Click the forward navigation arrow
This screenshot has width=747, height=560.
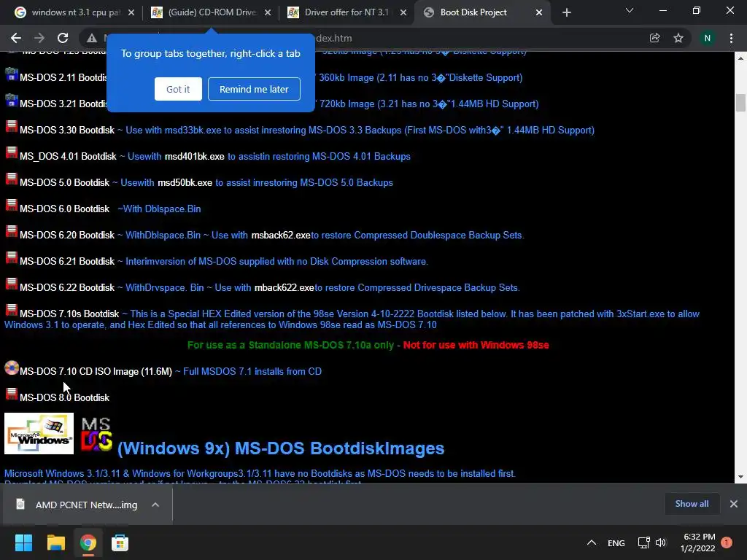(39, 38)
